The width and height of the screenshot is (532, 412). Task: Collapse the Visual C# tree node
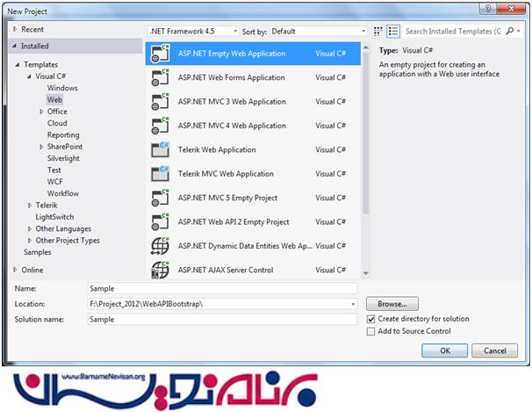(29, 76)
